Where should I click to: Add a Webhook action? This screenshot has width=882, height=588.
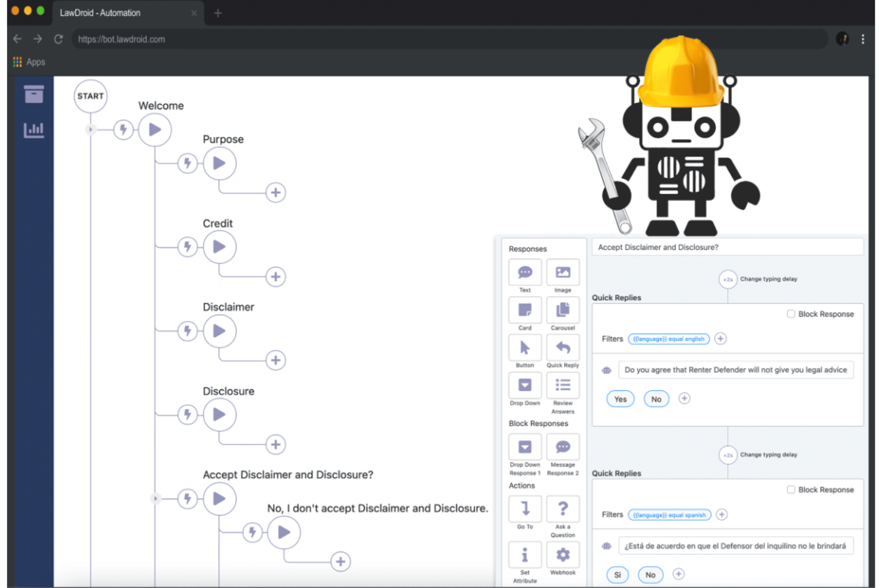pyautogui.click(x=563, y=555)
